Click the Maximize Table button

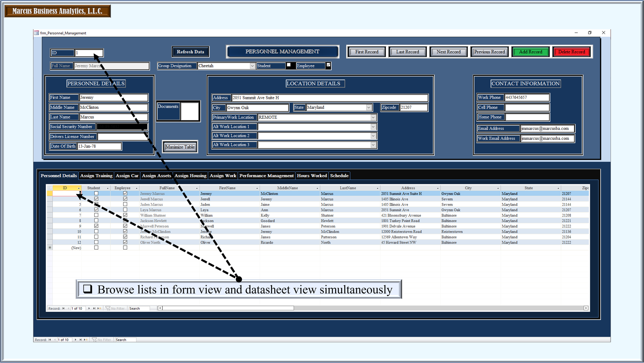180,147
